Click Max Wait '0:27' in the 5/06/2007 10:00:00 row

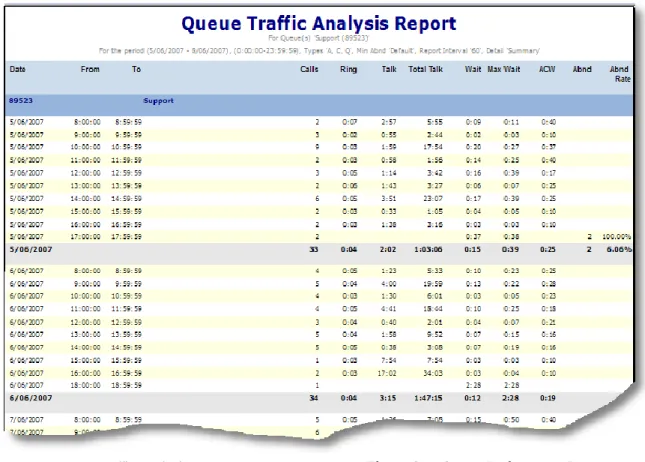511,147
